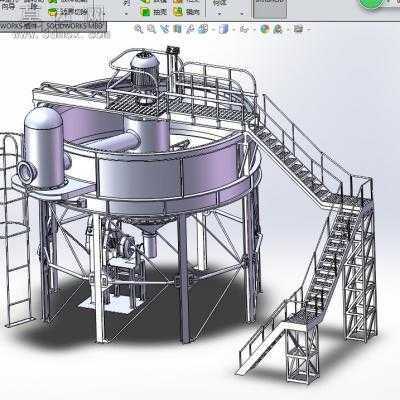Click the View Settings monitor icon
Screen dimensions: 400x400
(298, 29)
